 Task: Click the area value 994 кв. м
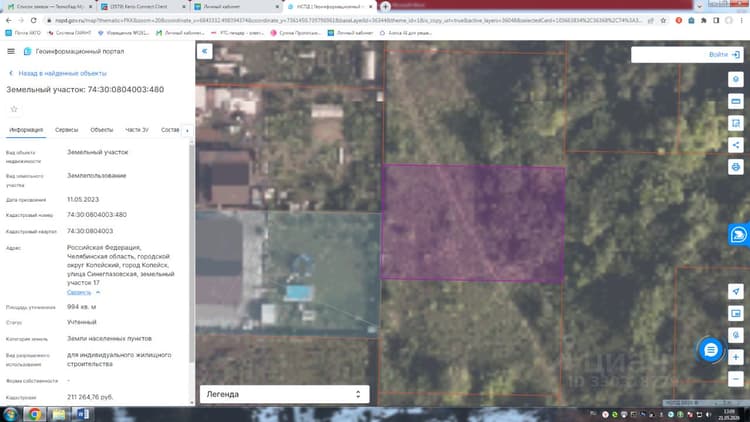81,307
